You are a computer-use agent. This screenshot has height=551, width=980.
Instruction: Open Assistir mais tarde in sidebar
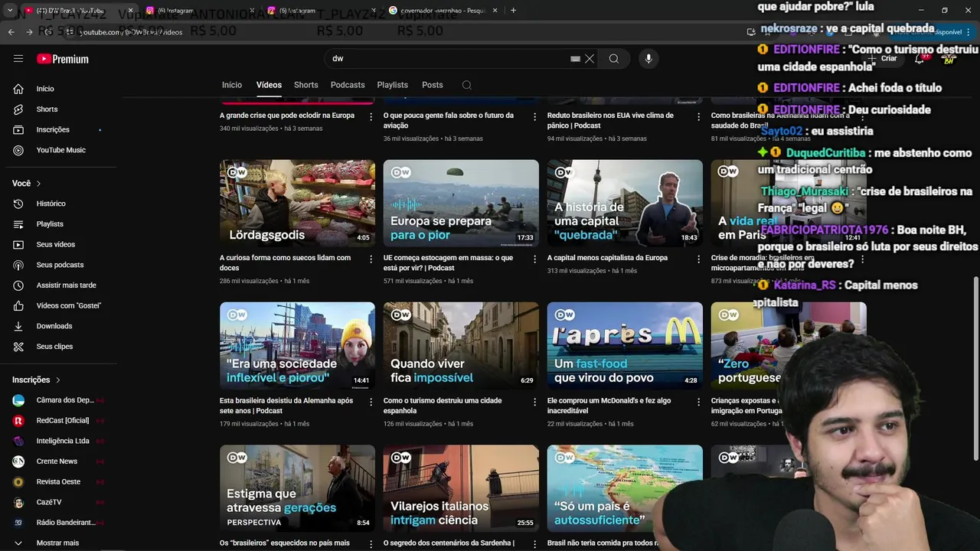(66, 285)
